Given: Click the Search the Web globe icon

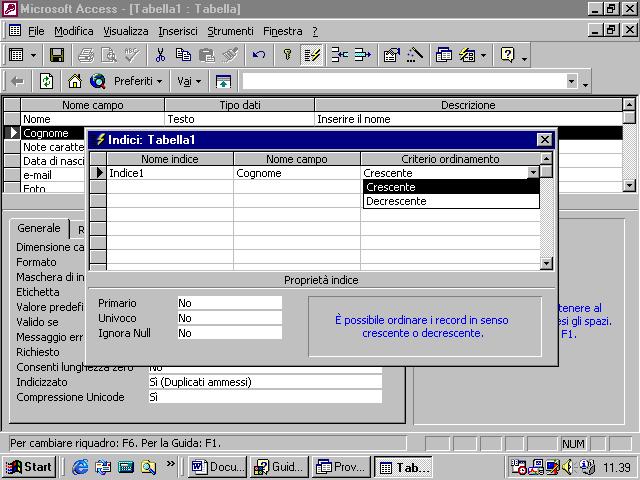Looking at the screenshot, I should pyautogui.click(x=98, y=82).
